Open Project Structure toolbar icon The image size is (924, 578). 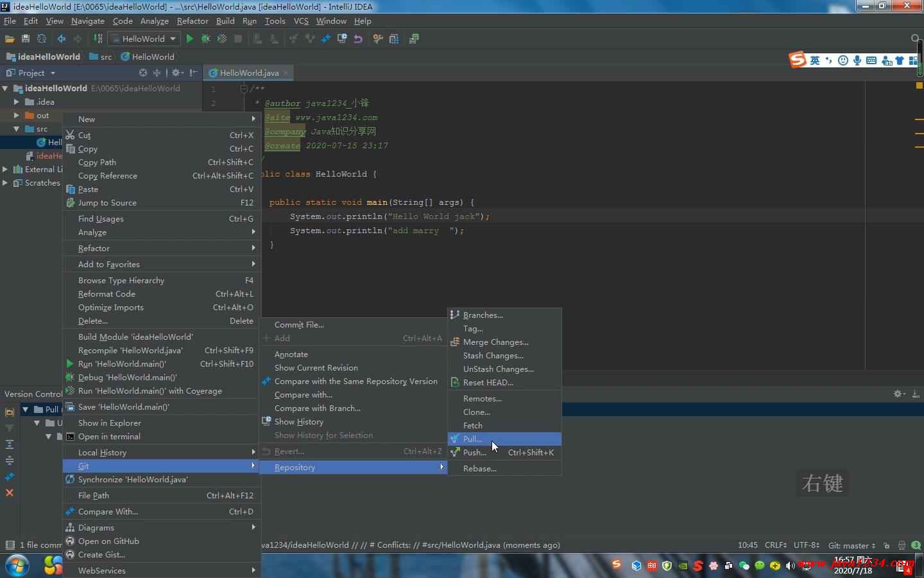point(394,39)
